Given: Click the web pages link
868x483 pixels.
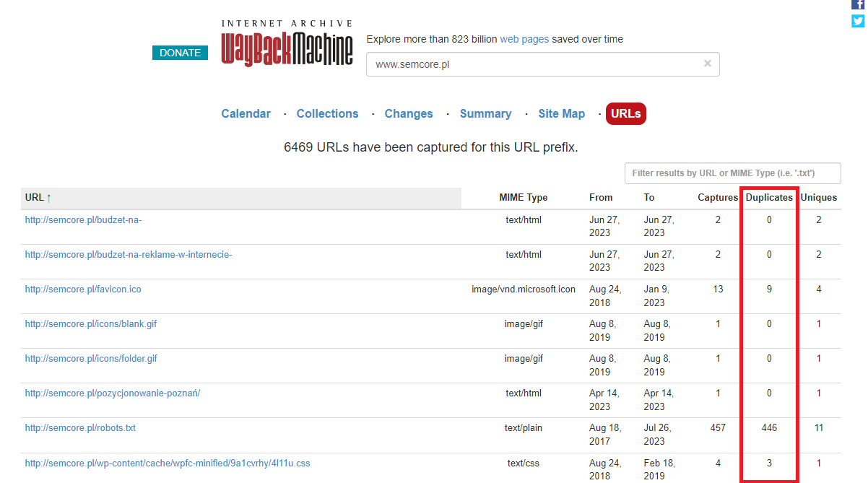Looking at the screenshot, I should point(524,39).
